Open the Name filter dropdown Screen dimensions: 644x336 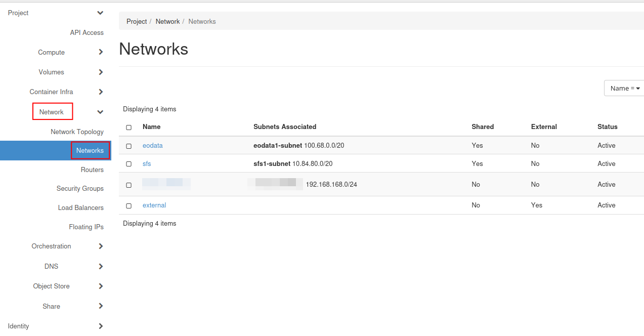[x=625, y=88]
